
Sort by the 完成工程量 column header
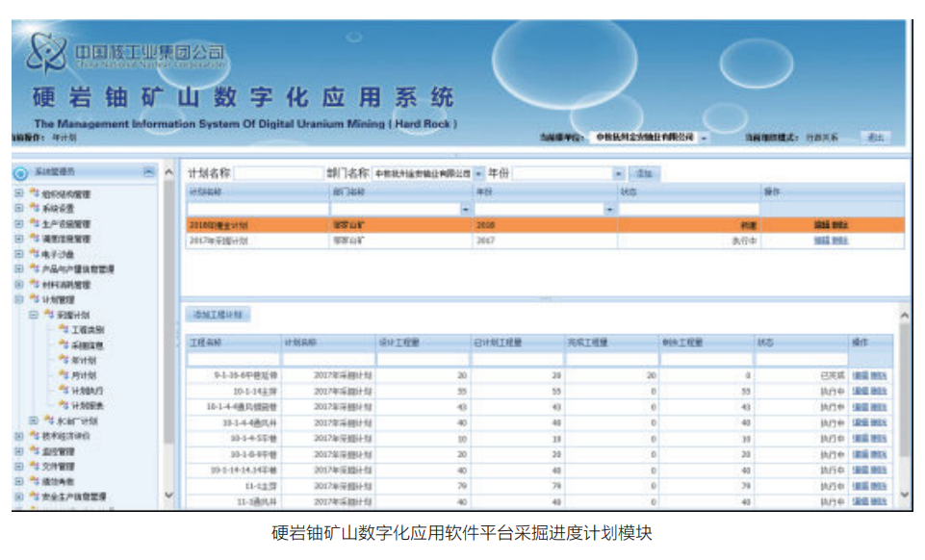tap(610, 343)
